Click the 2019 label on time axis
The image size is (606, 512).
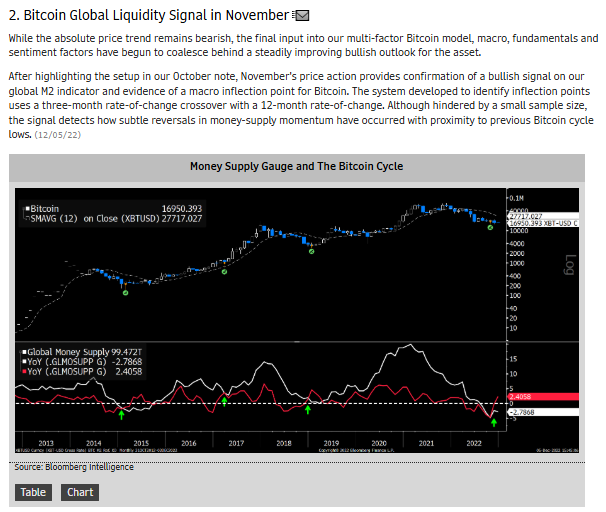[x=331, y=443]
